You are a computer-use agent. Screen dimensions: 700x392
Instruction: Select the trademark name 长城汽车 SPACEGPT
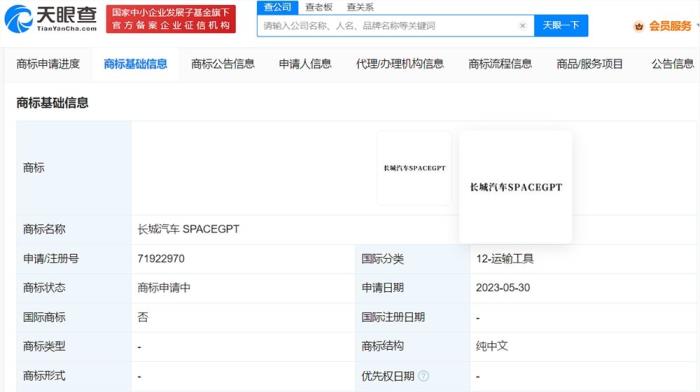[x=188, y=229]
